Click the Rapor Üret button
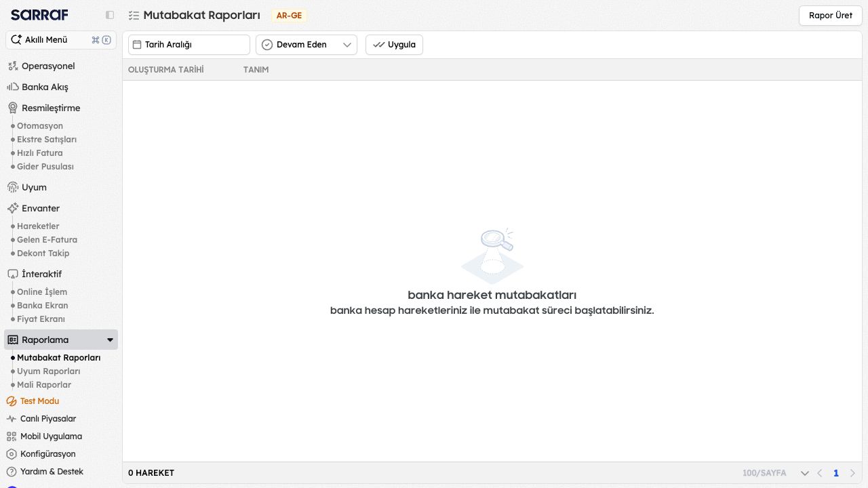Image resolution: width=868 pixels, height=488 pixels. (x=831, y=16)
